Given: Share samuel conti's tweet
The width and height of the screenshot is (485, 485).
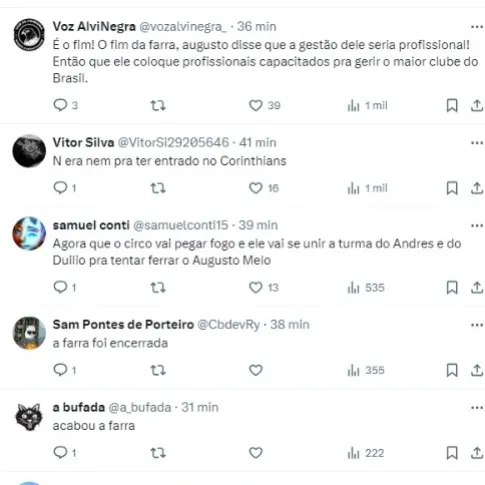Looking at the screenshot, I should (x=477, y=287).
